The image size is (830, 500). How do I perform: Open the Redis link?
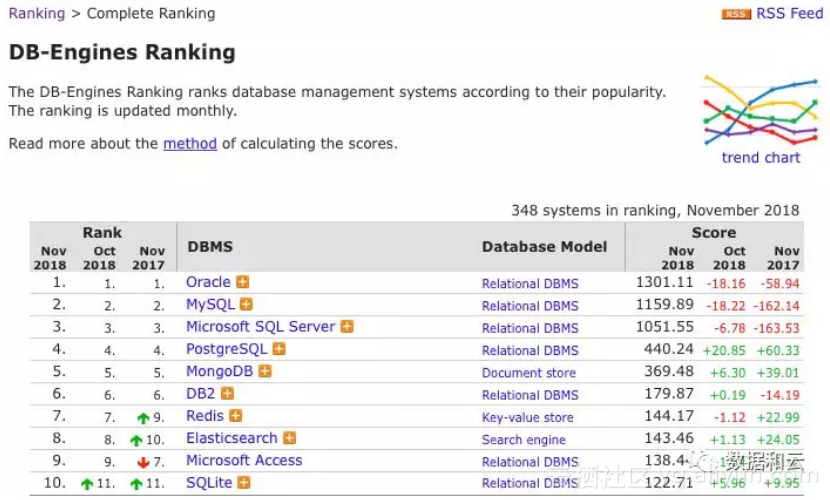[205, 416]
